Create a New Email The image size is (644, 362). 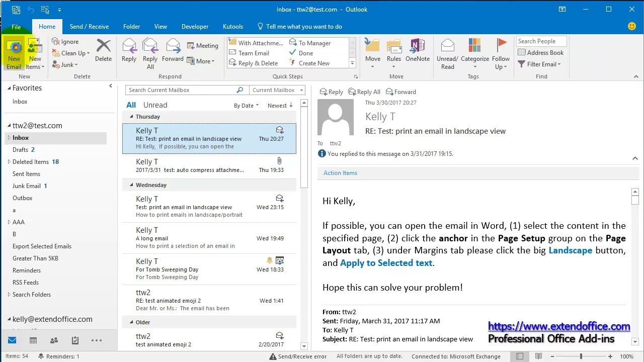tap(14, 54)
